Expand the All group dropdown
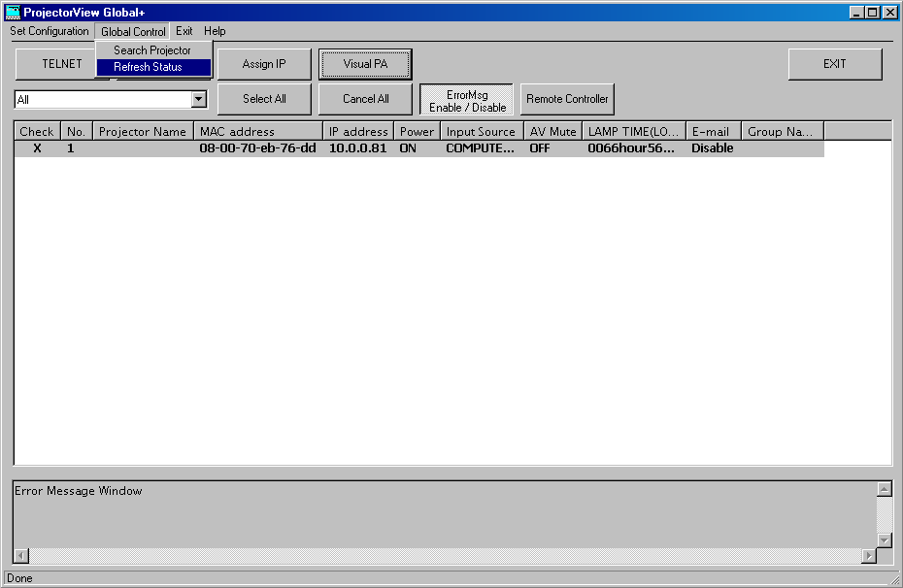This screenshot has width=903, height=588. 199,99
